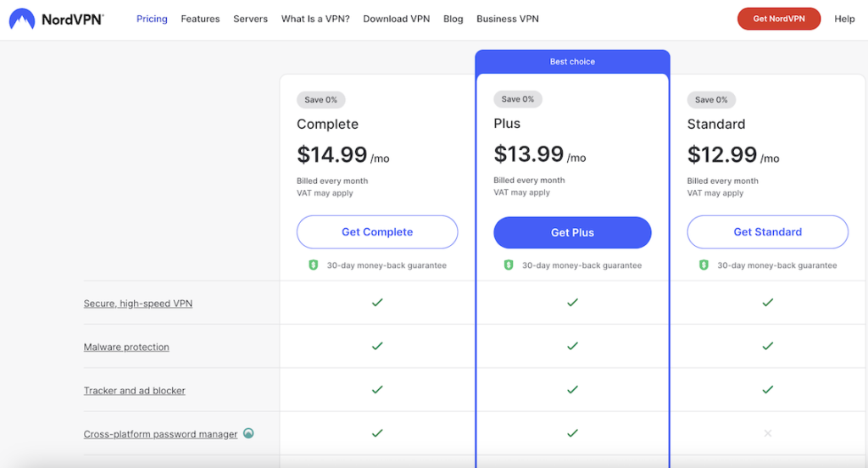868x468 pixels.
Task: Click the $13.99 price
Action: [x=529, y=154]
